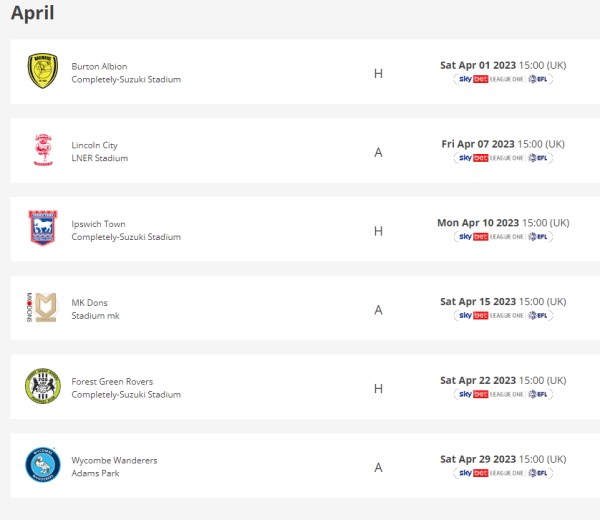Click the Forest Green Rovers crest
Image resolution: width=600 pixels, height=520 pixels.
point(43,386)
